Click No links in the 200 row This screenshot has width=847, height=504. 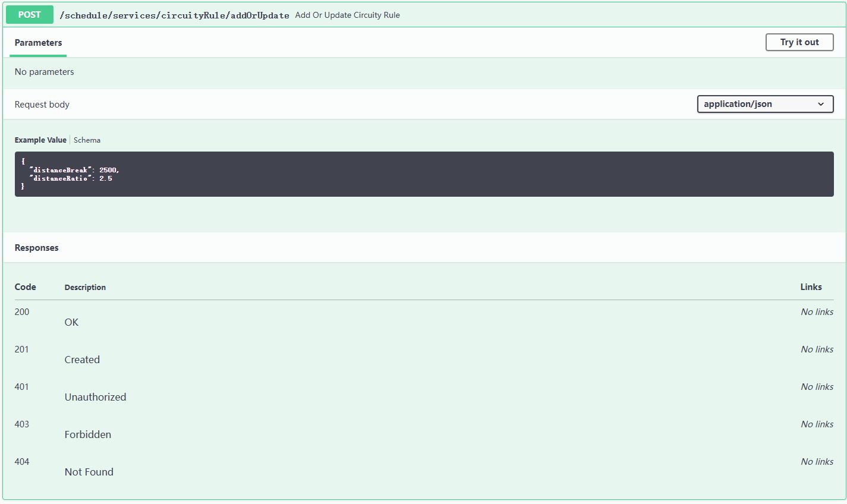pos(816,312)
